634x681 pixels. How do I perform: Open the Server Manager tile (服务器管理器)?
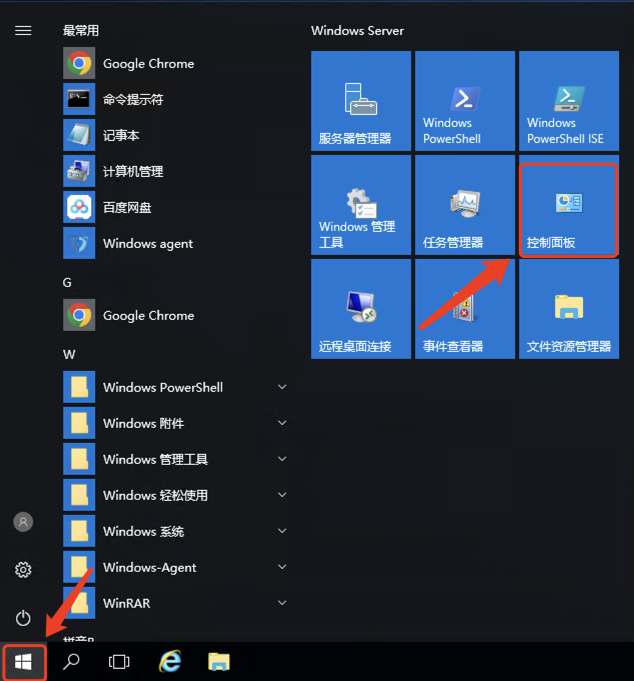(361, 101)
